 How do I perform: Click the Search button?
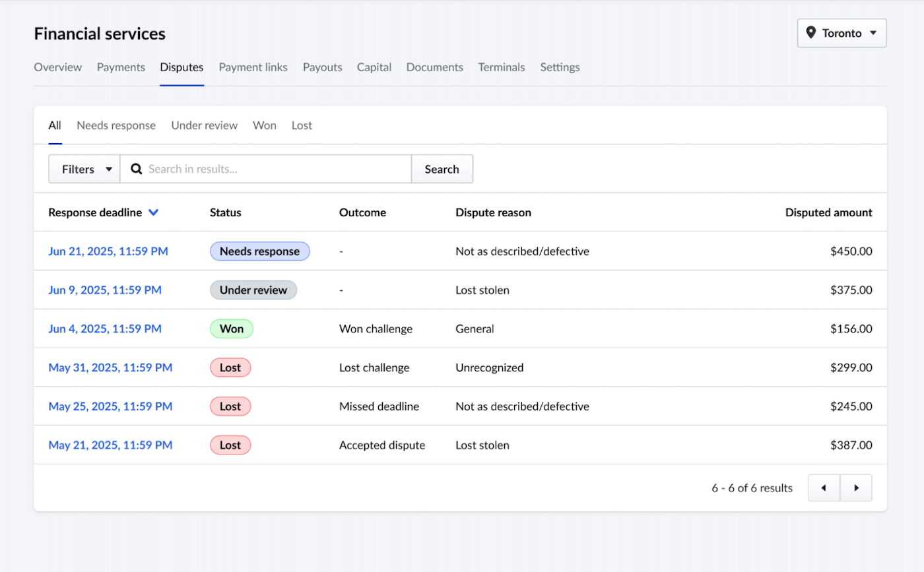point(442,169)
